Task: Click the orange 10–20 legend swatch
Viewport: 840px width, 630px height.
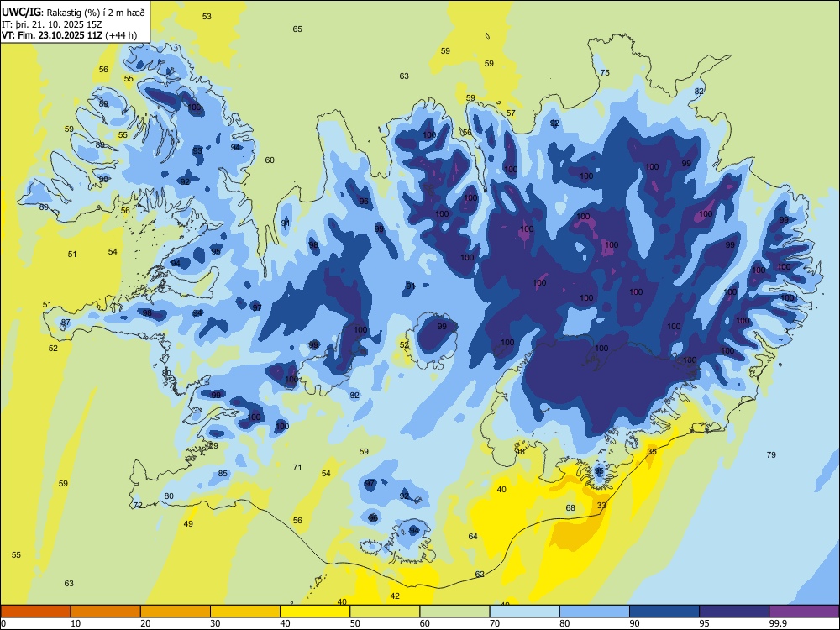Action: (106, 612)
